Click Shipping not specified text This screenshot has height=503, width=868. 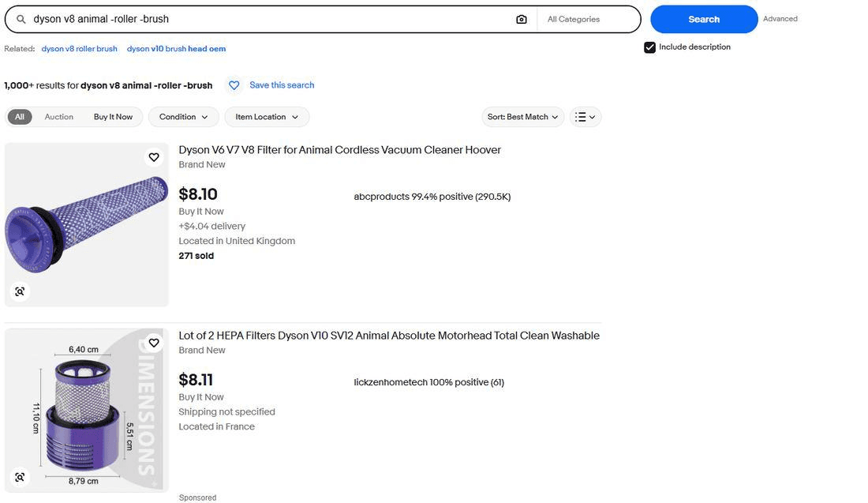227,411
